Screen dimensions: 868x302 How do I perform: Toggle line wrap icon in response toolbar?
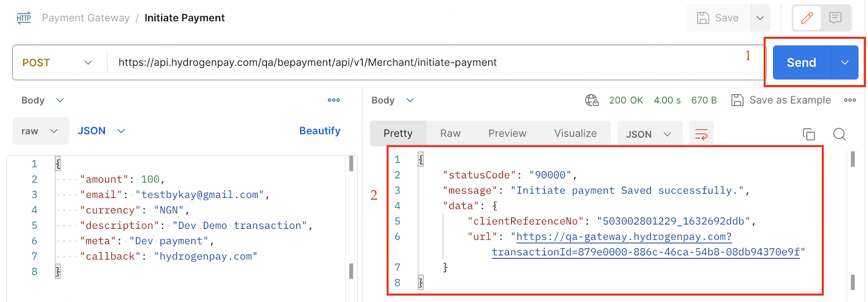point(701,134)
